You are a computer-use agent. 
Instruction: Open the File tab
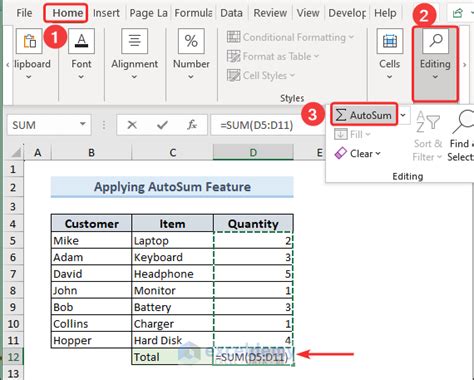click(x=24, y=13)
